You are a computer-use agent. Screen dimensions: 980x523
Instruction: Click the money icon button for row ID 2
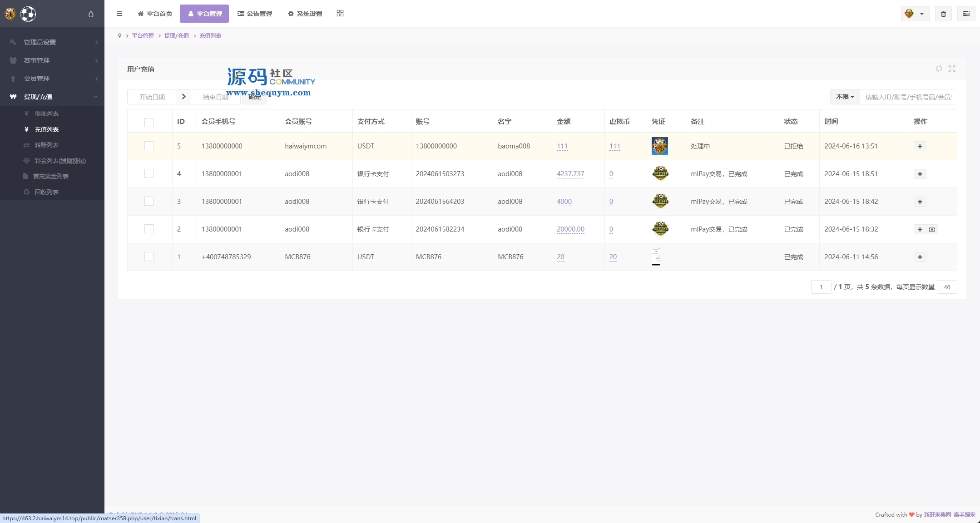click(x=932, y=229)
